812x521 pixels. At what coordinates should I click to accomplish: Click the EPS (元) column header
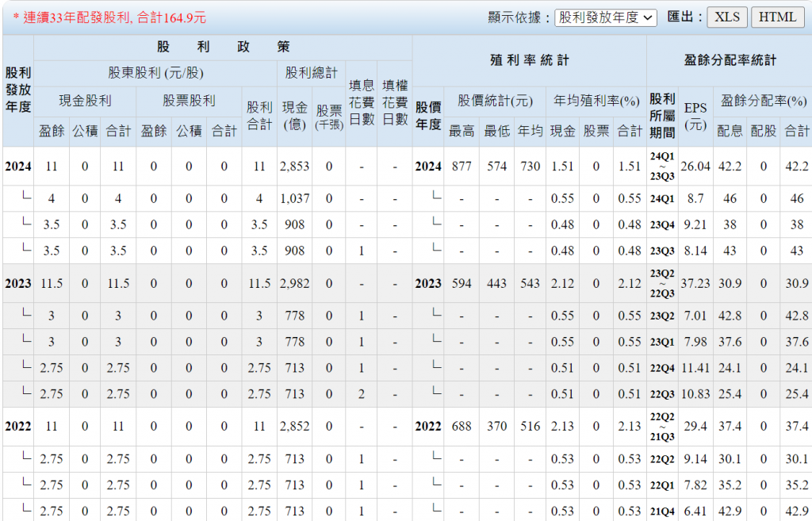click(x=695, y=116)
